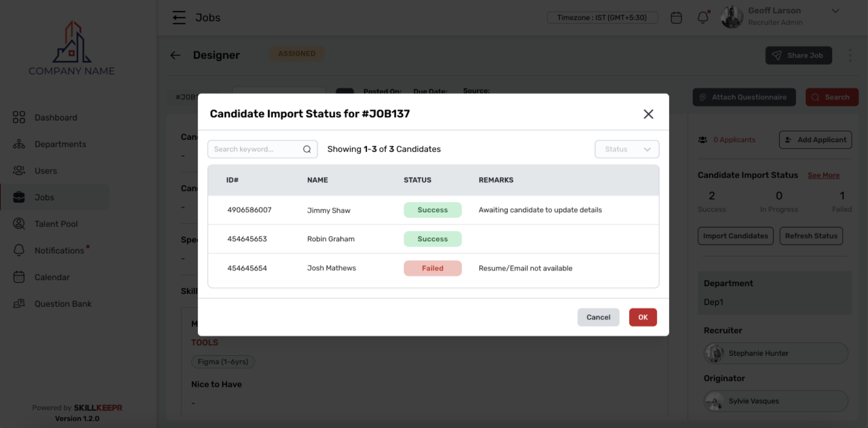Click the Failed status badge for Josh Mathews

point(432,268)
